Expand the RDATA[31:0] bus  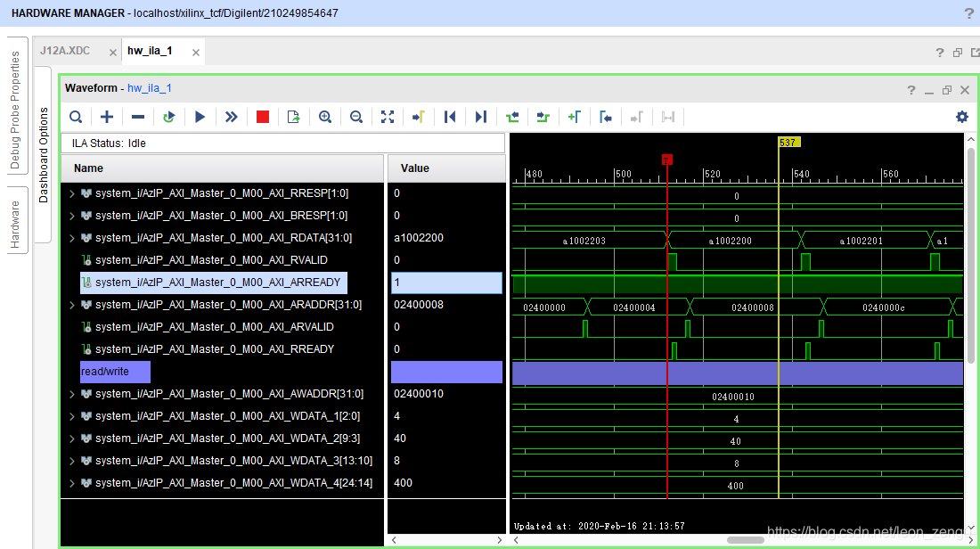tap(72, 238)
